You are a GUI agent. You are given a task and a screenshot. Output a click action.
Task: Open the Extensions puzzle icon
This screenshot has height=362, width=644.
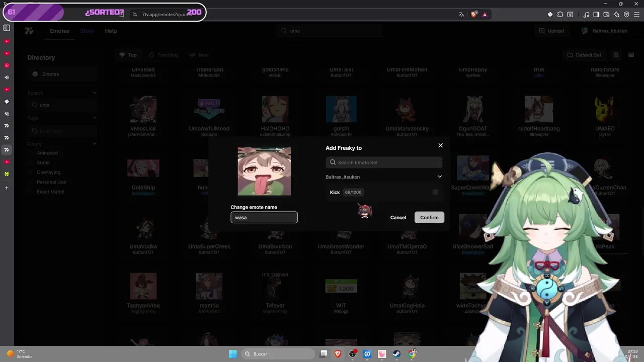coord(560,15)
